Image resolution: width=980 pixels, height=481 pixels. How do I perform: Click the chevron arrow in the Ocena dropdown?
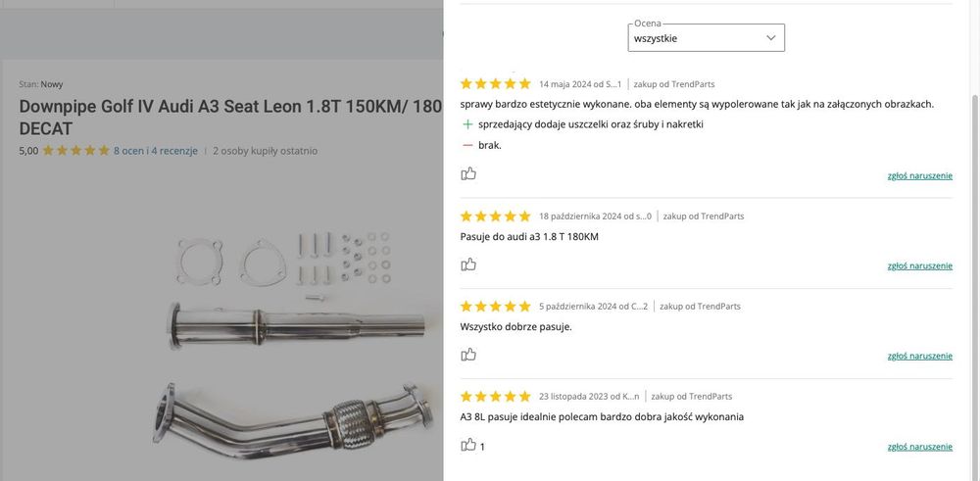point(770,38)
